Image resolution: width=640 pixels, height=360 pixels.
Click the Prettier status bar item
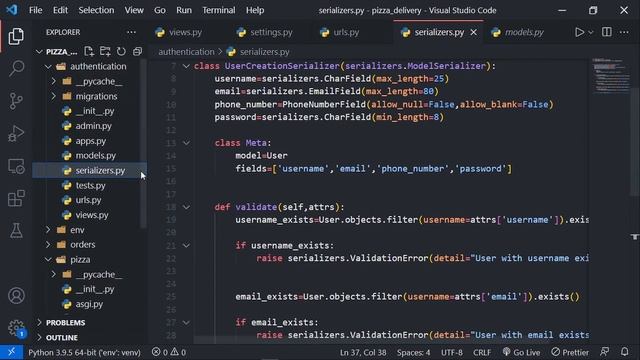tap(570, 352)
